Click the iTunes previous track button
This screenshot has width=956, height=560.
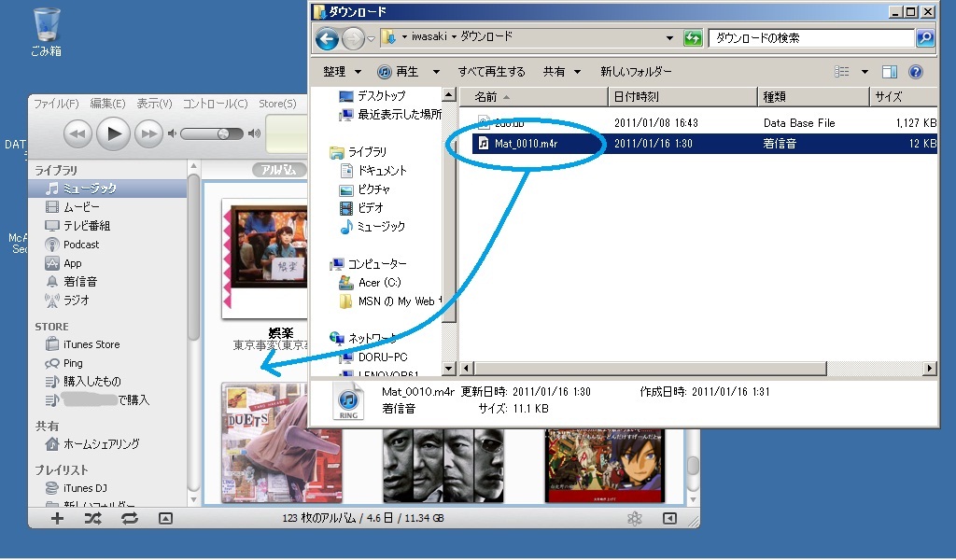[x=77, y=133]
